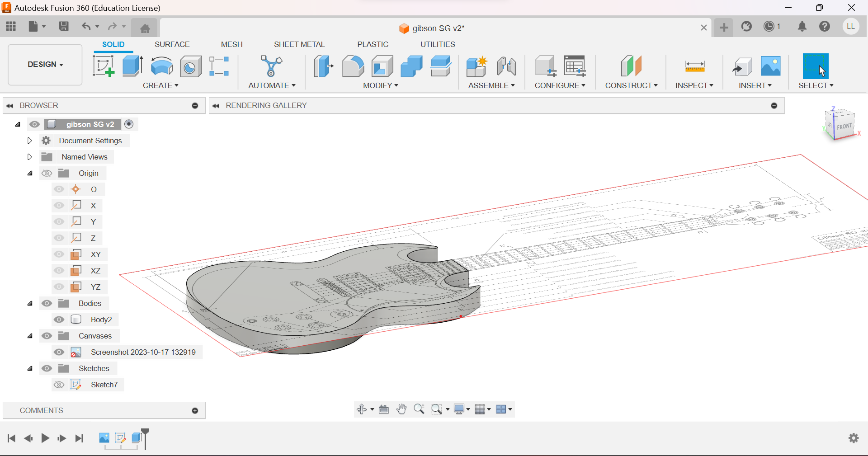868x456 pixels.
Task: Switch to the PLASTIC tab
Action: tap(373, 44)
